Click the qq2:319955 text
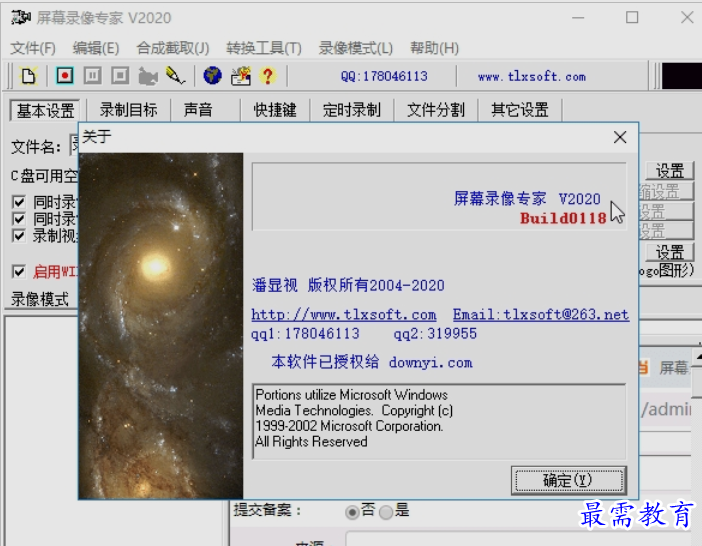Screen dimensions: 702x546 (x=435, y=333)
